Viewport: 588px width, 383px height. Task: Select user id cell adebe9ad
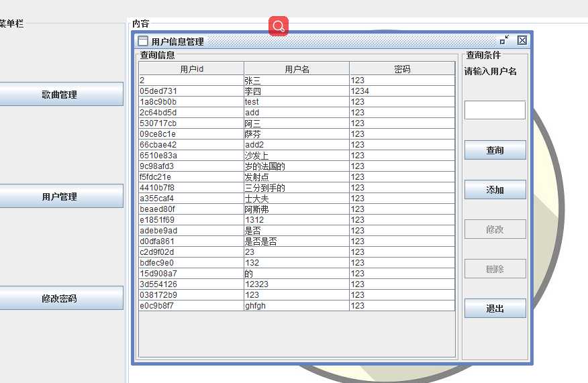click(x=191, y=231)
